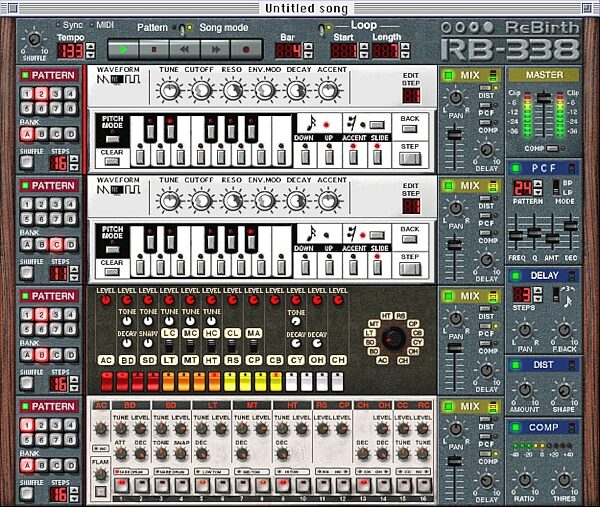
Task: Click the 808 instrument selector dial
Action: 394,338
